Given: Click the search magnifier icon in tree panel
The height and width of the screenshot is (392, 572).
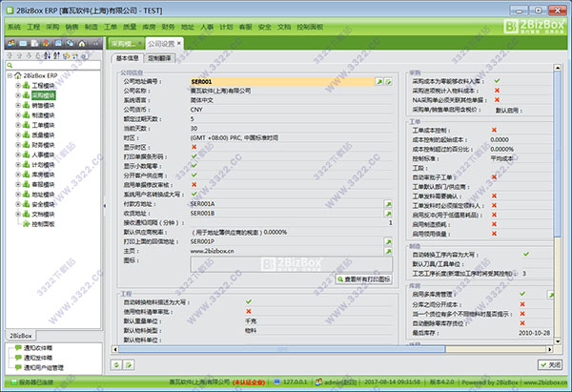Looking at the screenshot, I should click(x=10, y=65).
